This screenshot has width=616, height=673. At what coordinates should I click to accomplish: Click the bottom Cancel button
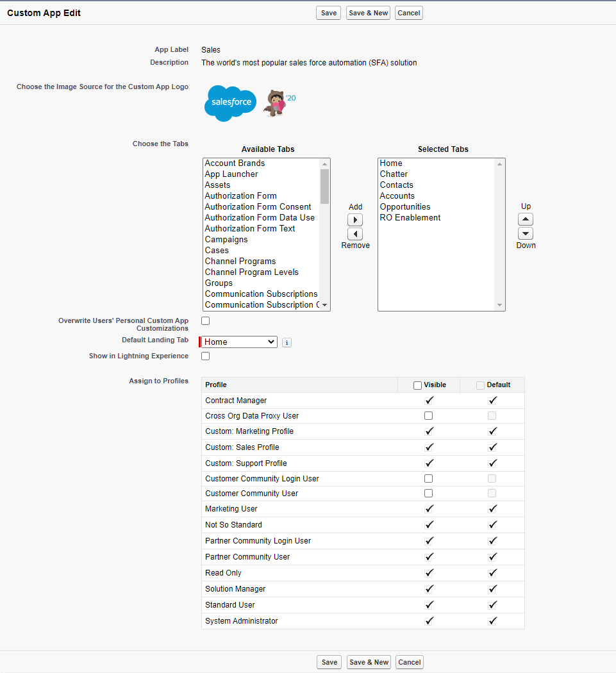[409, 662]
